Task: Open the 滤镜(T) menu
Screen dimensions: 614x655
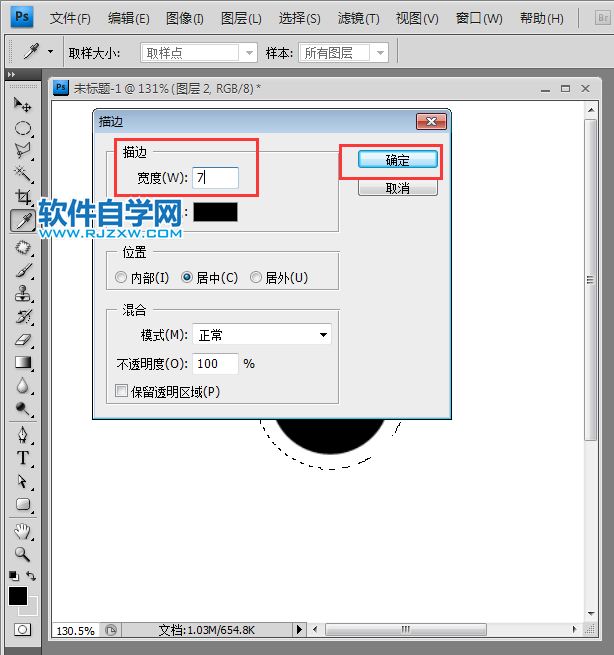Action: pos(358,18)
